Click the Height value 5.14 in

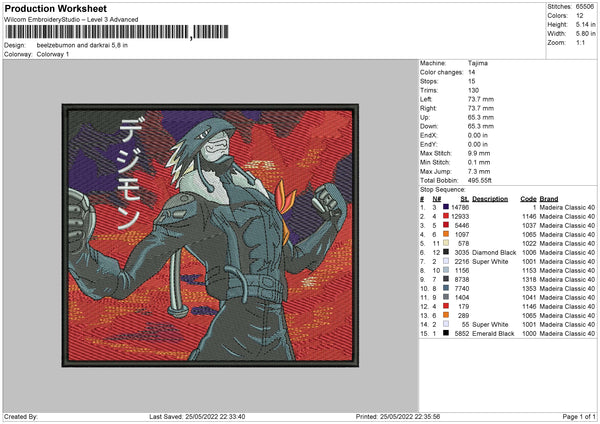585,24
